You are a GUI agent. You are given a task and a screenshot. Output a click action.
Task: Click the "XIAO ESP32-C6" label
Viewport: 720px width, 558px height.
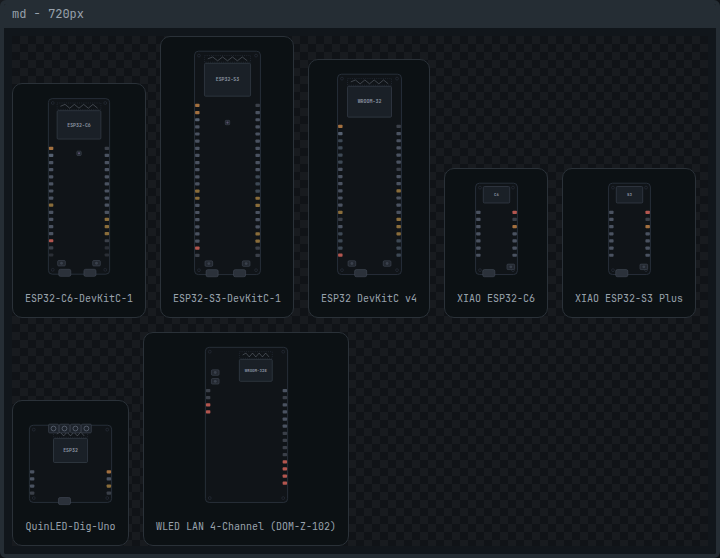[496, 299]
